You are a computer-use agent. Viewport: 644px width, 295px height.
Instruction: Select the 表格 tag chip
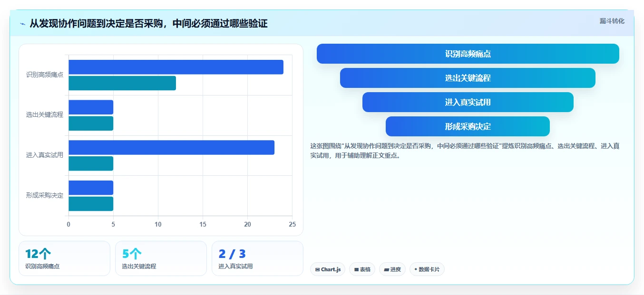[x=362, y=269]
